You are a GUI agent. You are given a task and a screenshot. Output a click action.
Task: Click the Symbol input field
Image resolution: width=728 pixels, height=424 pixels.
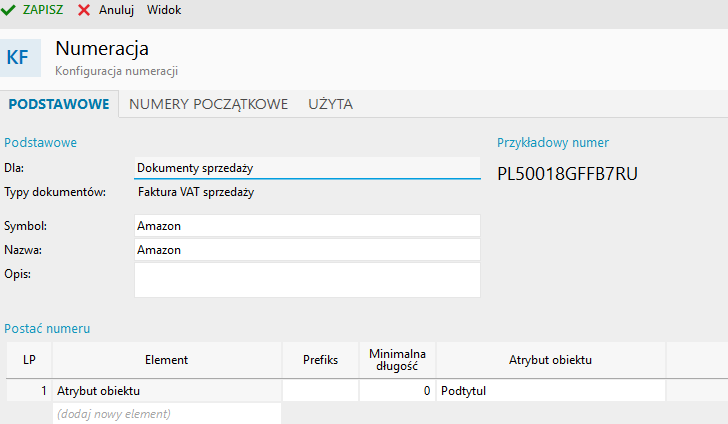(307, 226)
